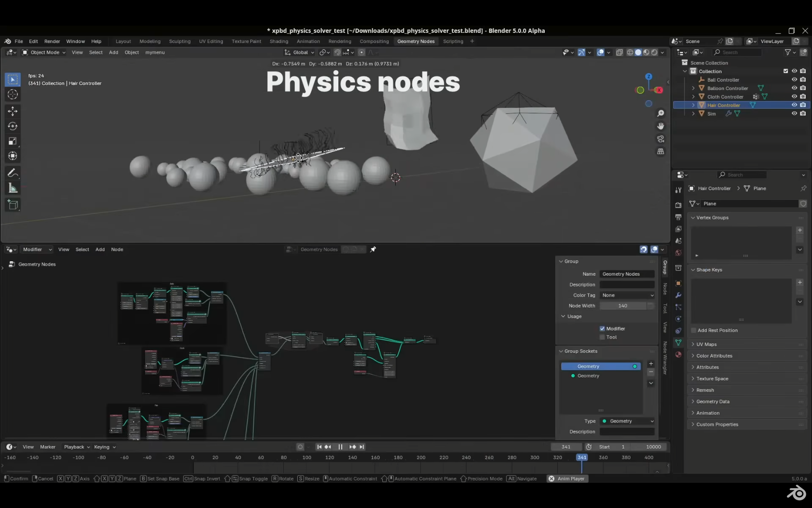Switch viewport shading to wireframe
Screen dimensions: 812x508
(x=630, y=52)
